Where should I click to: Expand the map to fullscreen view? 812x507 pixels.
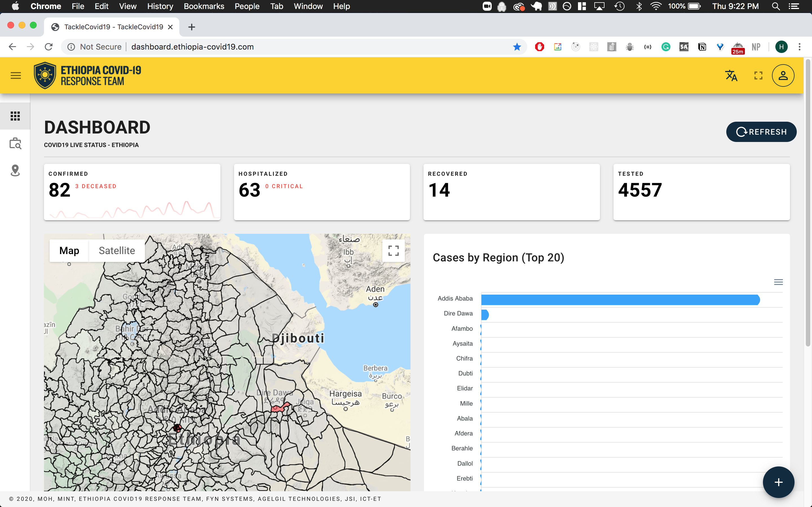[x=393, y=250]
